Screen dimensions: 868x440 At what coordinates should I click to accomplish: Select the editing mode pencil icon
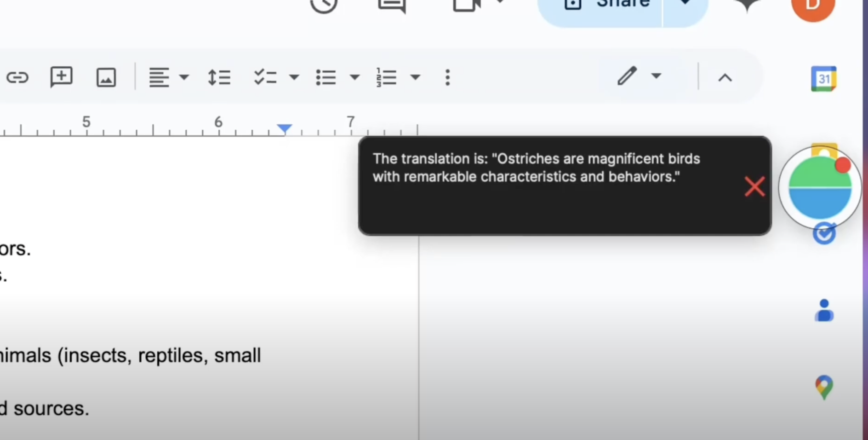tap(627, 76)
